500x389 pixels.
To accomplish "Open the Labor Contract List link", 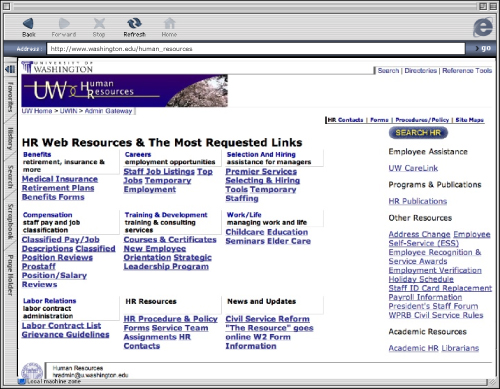I will 61,326.
